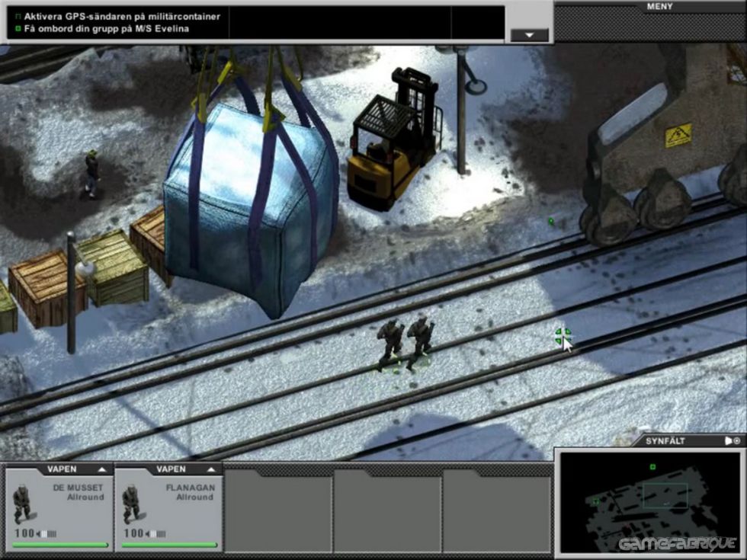Select the right soldier on the rail tracks
747x560 pixels.
coord(420,342)
